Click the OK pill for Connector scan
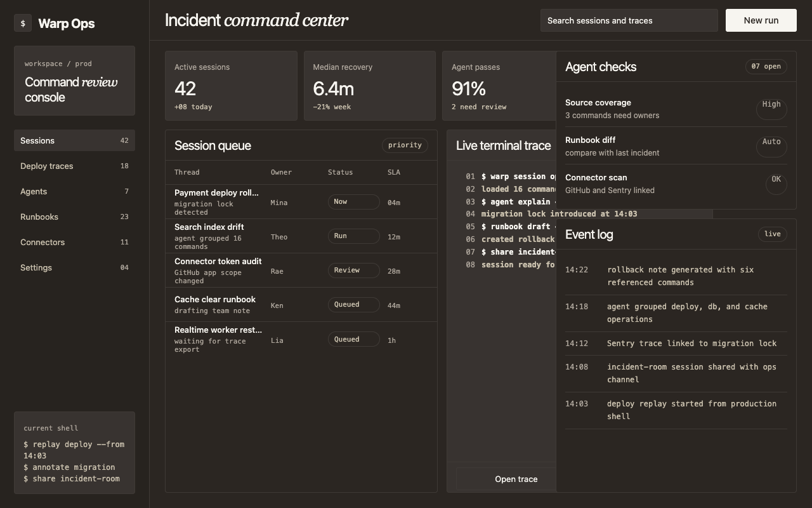Viewport: 812px width, 508px height. [x=776, y=184]
